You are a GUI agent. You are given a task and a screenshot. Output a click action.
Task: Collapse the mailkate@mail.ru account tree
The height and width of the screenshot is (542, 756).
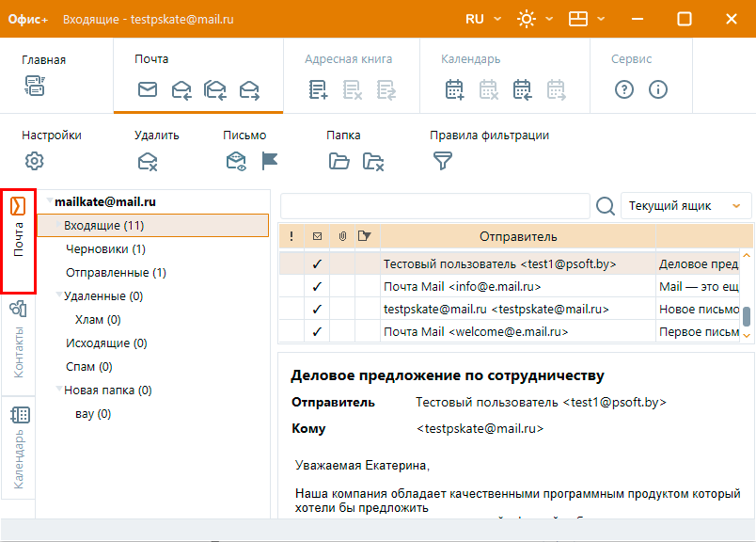point(49,201)
